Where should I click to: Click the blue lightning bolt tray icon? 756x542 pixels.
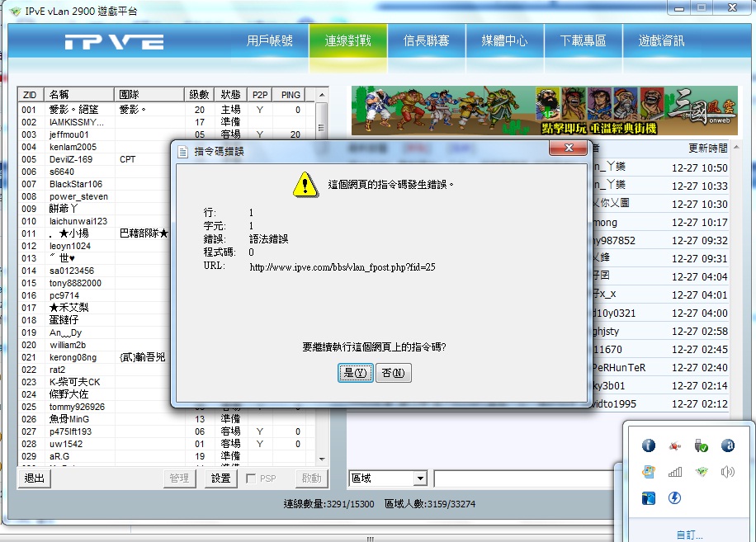pos(674,497)
